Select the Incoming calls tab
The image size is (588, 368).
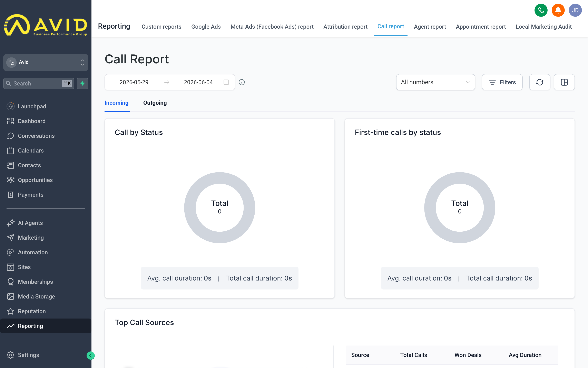(x=117, y=103)
